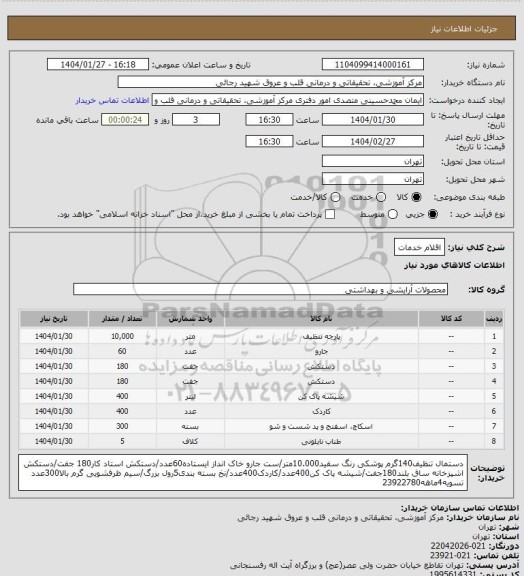524x576 pixels.
Task: Click quantity 300 in the اسکاچ row
Action: click(122, 426)
